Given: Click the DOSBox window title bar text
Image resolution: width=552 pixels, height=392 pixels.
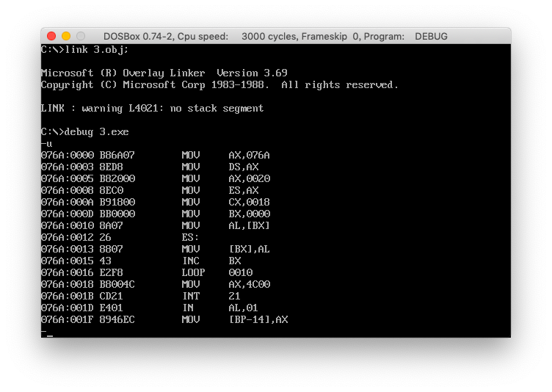Looking at the screenshot, I should pos(275,36).
